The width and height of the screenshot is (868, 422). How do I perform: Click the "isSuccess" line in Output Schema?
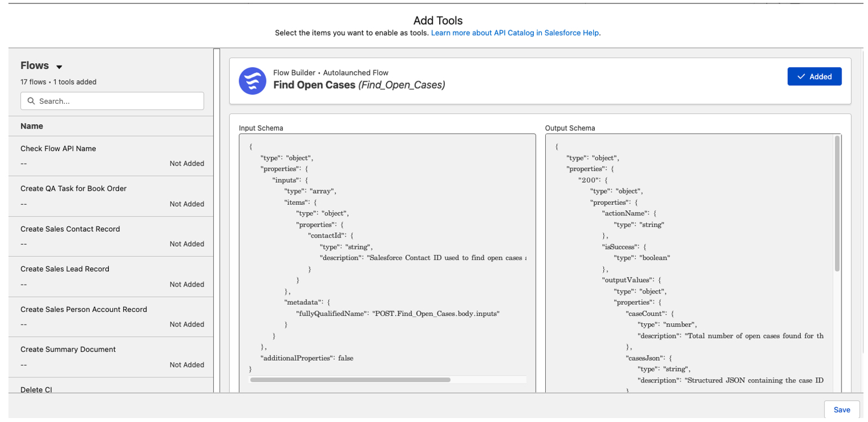pyautogui.click(x=624, y=247)
